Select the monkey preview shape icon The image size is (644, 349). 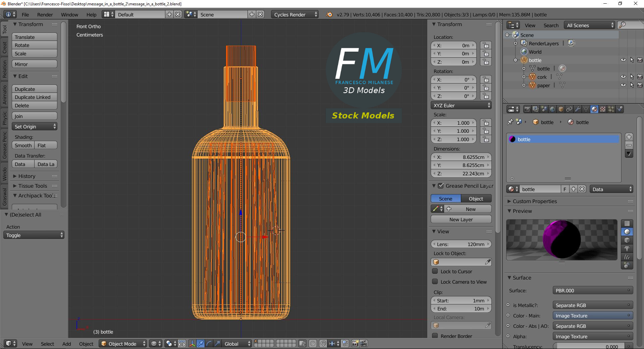[x=627, y=249]
